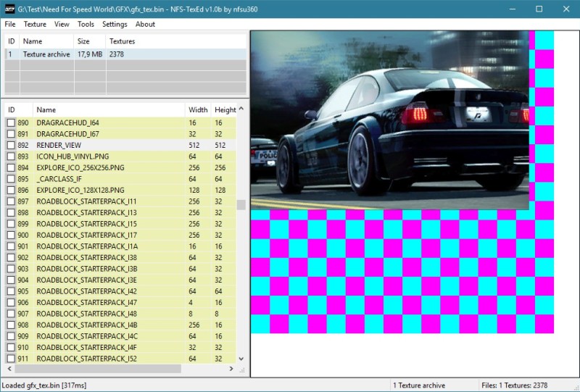Screen dimensions: 580x392
Task: Click the texture list panel size grip
Action: tap(242, 370)
